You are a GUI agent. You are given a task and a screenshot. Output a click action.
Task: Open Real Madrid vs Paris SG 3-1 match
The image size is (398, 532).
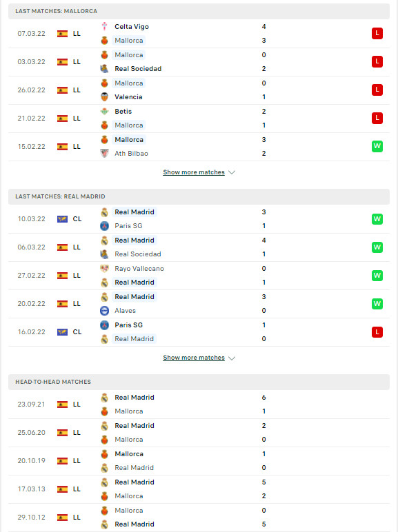199,219
